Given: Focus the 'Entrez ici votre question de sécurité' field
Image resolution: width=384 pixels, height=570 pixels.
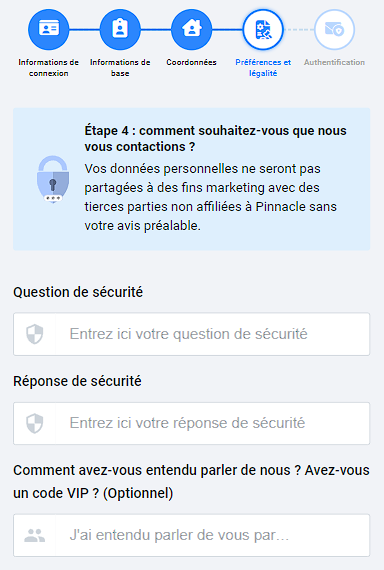Looking at the screenshot, I should [192, 334].
